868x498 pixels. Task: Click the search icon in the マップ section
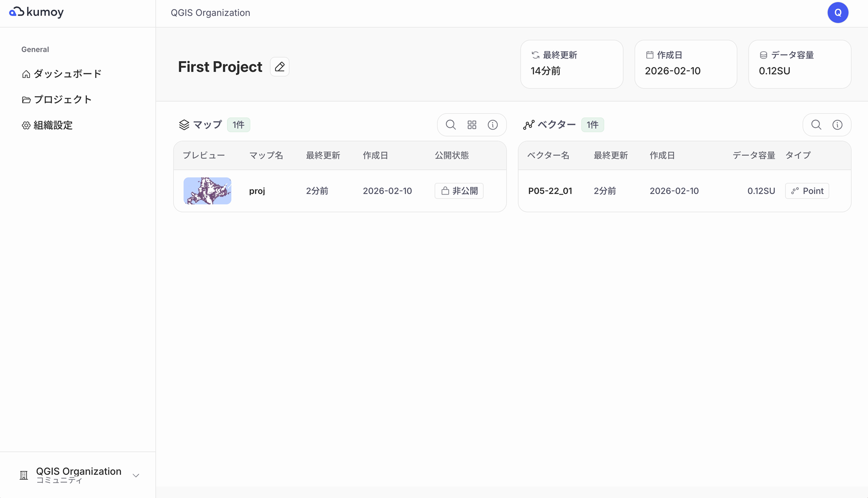point(450,125)
